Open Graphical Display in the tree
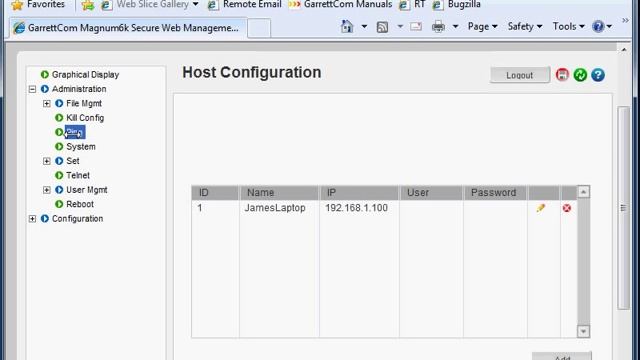 85,75
